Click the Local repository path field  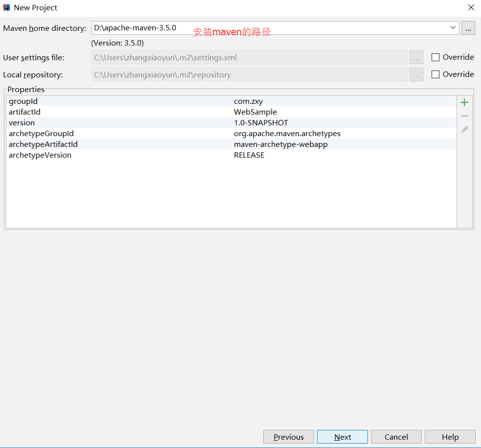click(x=250, y=74)
